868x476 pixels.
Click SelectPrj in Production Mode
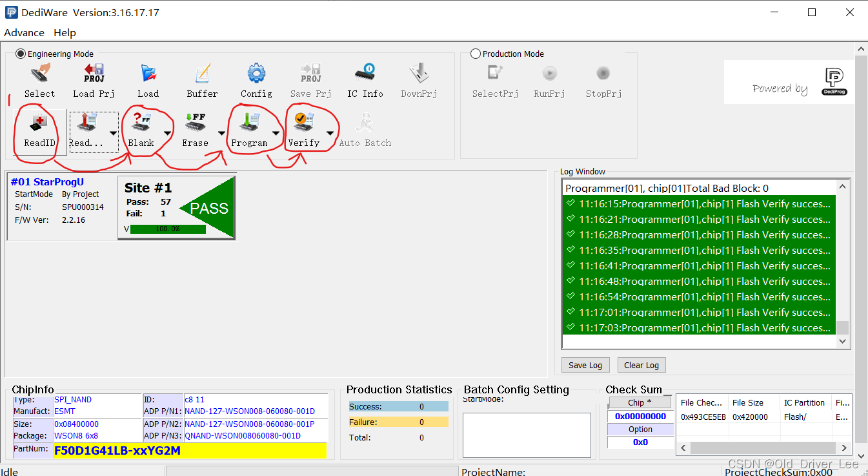point(495,80)
